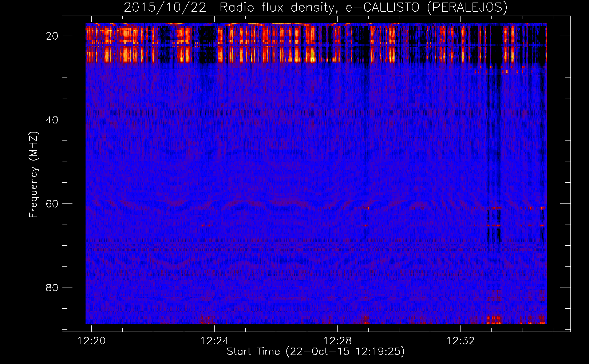Click the '12:28' time tick label
Screen dimensions: 589x364
tap(337, 341)
